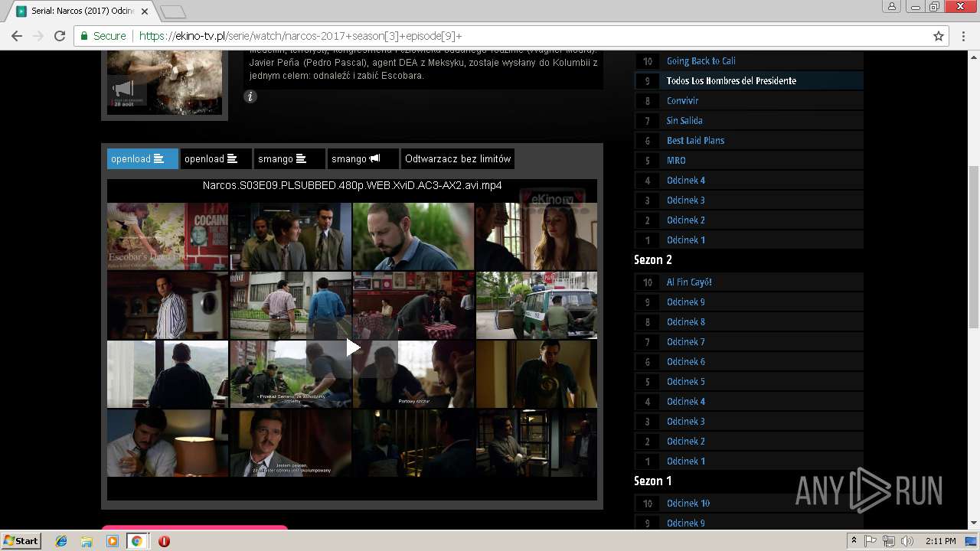Open Internet Explorer from the taskbar
The height and width of the screenshot is (551, 980).
tap(61, 541)
